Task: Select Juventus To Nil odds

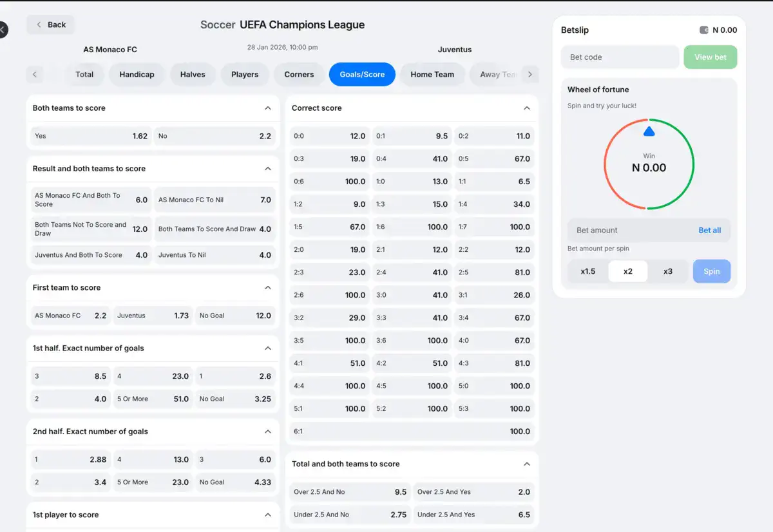Action: click(215, 255)
